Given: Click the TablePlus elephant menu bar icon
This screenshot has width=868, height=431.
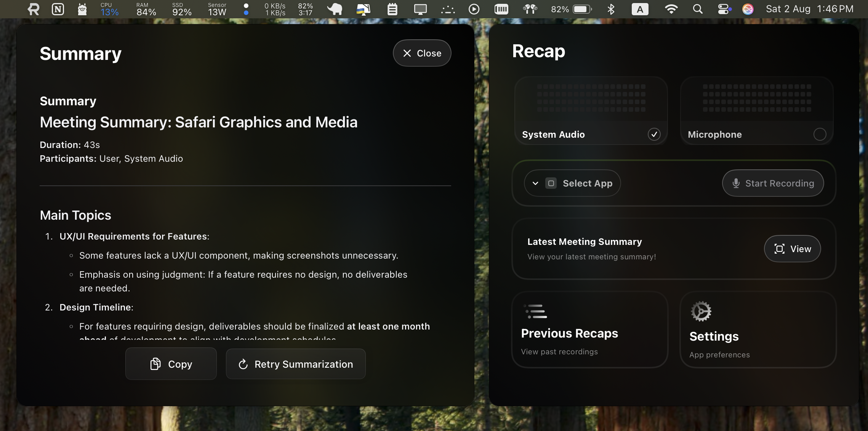Looking at the screenshot, I should (335, 9).
